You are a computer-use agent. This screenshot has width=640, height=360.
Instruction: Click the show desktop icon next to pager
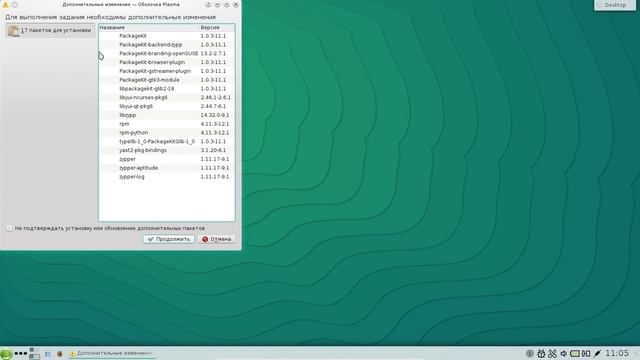48,354
